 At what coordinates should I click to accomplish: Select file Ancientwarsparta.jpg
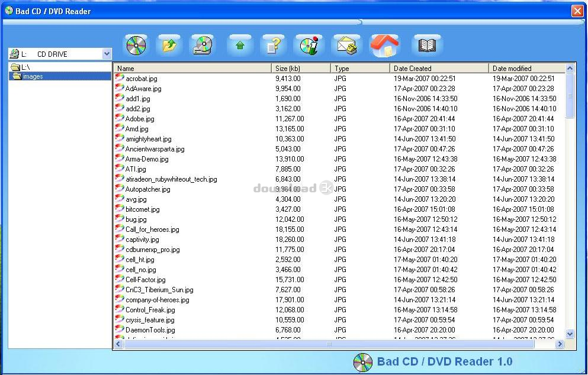point(155,149)
